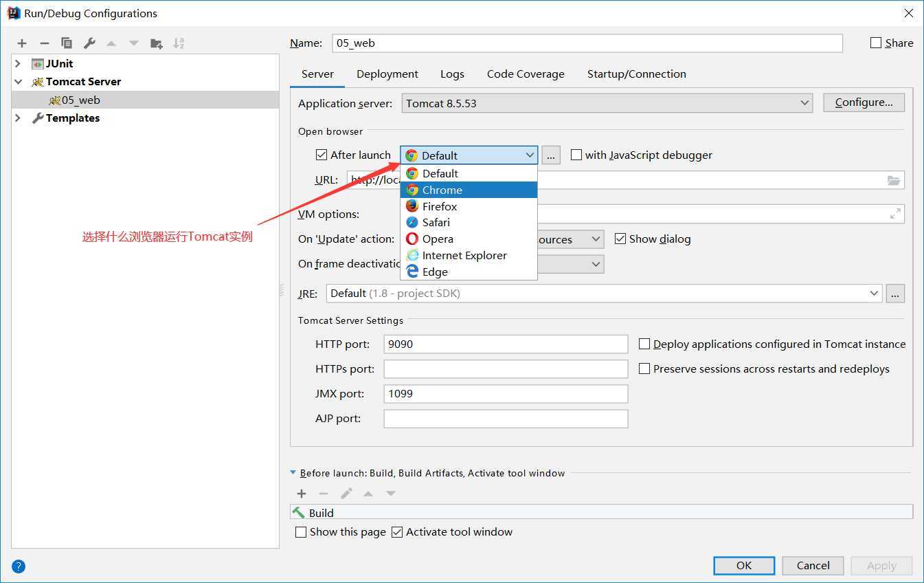Open edit defaults wrench icon

(x=89, y=43)
